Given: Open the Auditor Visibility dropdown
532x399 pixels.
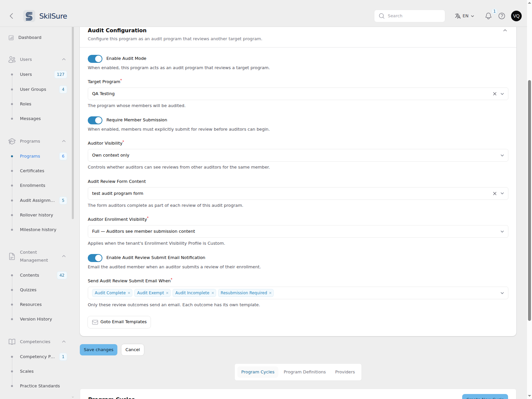Looking at the screenshot, I should click(298, 155).
